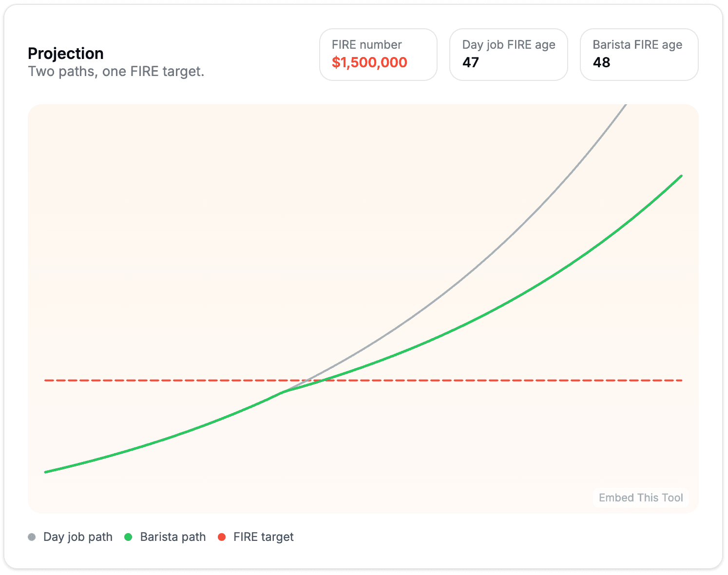The height and width of the screenshot is (575, 728).
Task: Click the top-right end of the green Barista curve
Action: (x=681, y=176)
